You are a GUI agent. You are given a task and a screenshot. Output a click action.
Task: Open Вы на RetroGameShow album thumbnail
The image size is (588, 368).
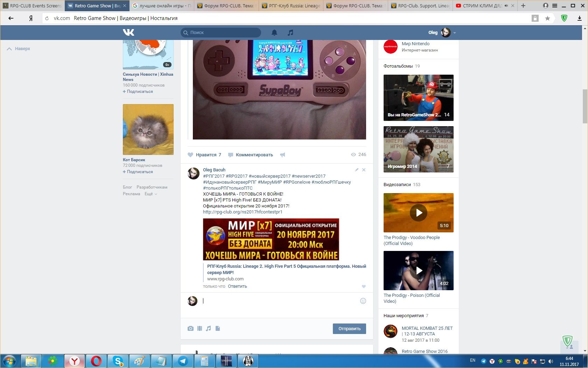419,98
